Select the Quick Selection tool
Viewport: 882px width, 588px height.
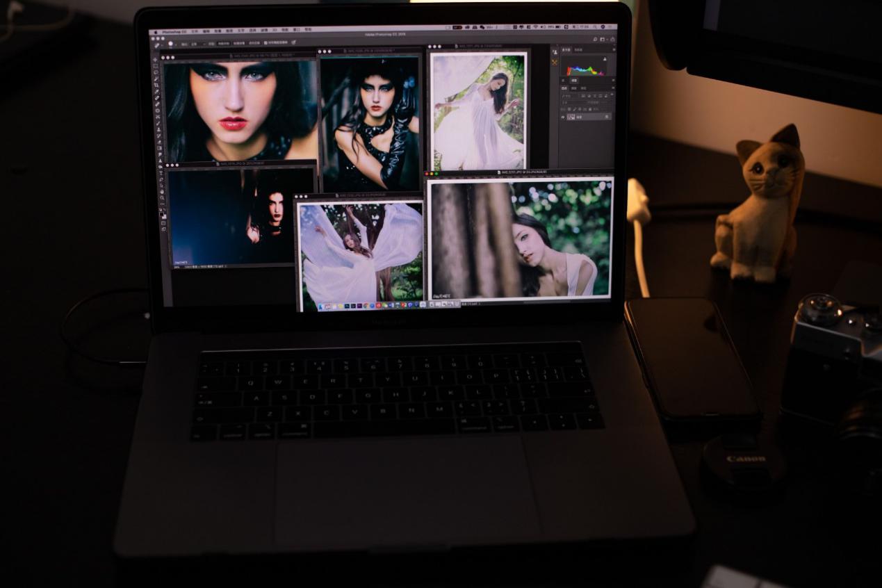click(x=156, y=79)
